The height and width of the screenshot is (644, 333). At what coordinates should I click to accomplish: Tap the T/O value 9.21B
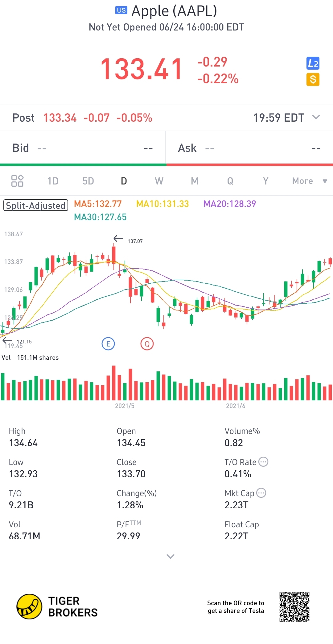coord(21,505)
